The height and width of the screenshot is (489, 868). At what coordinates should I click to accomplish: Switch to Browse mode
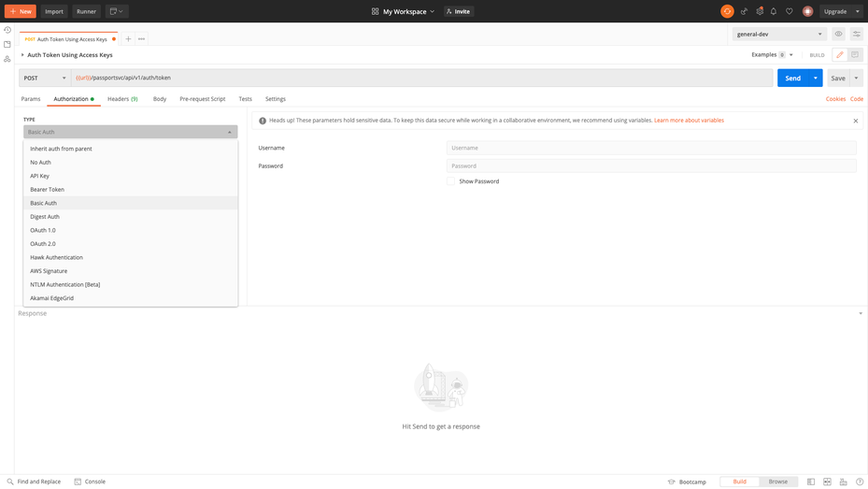[x=777, y=482]
